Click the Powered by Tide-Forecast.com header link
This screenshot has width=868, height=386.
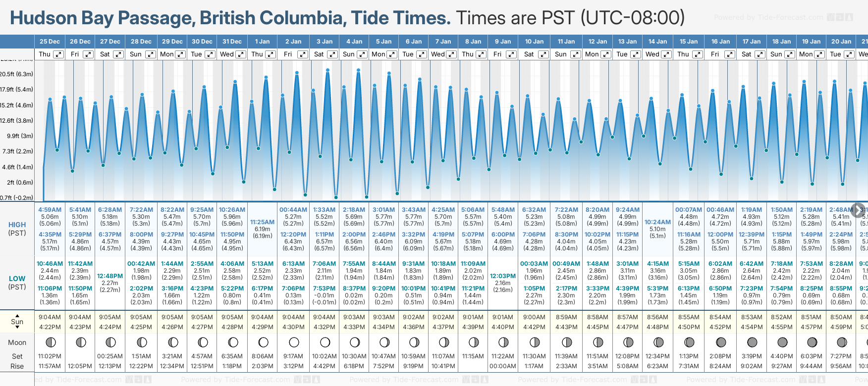(x=768, y=17)
